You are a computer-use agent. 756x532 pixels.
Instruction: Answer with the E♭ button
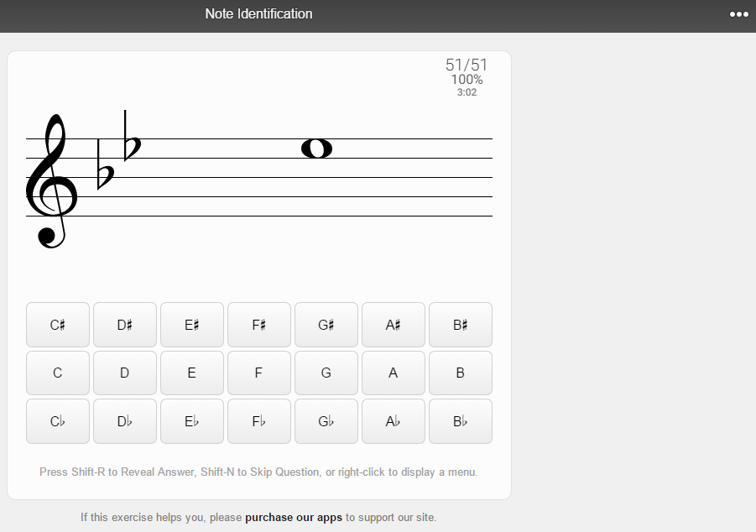point(192,421)
